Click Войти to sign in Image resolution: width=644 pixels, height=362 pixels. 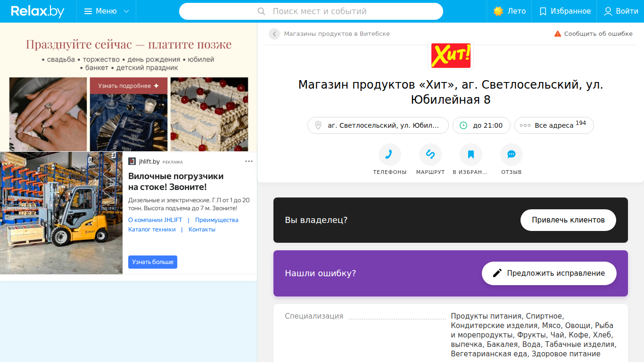[621, 11]
